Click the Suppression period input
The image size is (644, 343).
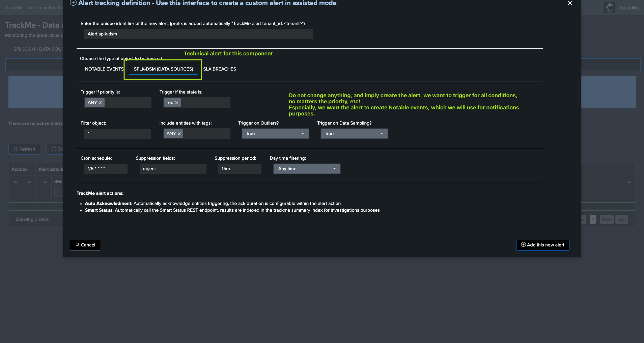click(240, 169)
